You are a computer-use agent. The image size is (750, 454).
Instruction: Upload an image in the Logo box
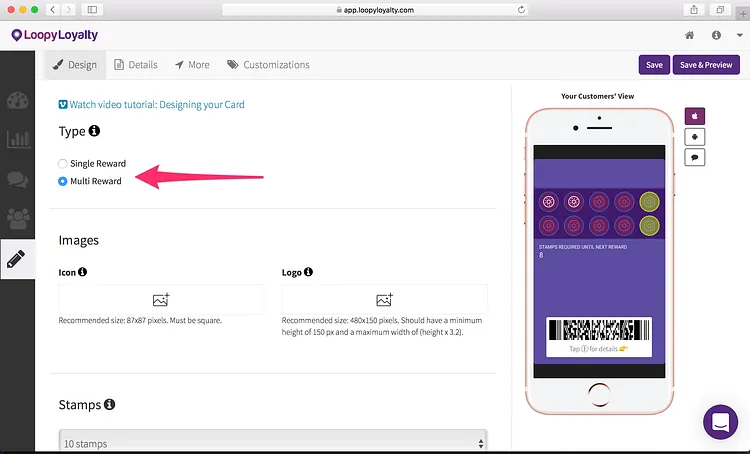click(385, 299)
